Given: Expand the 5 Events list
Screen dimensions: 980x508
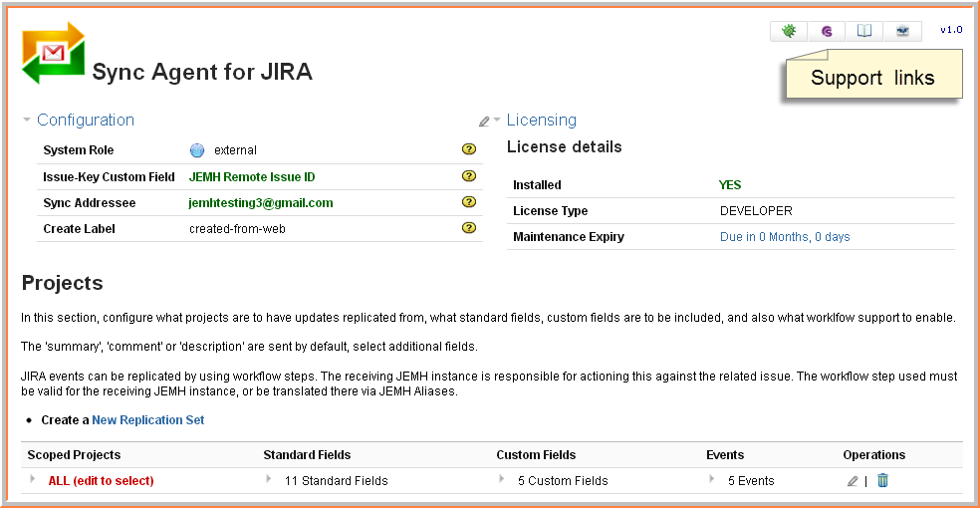Looking at the screenshot, I should click(x=711, y=479).
